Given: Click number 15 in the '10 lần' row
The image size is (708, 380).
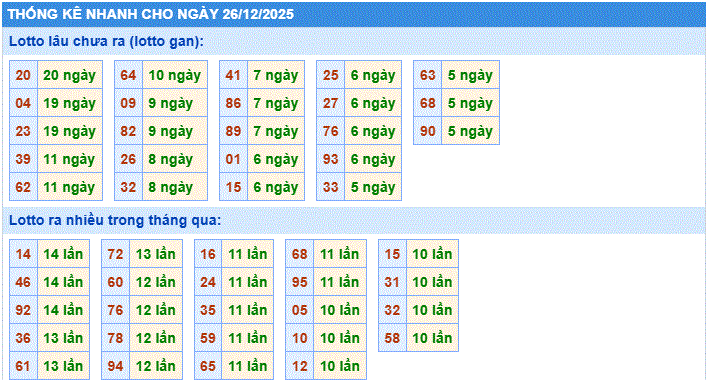Looking at the screenshot, I should (392, 254).
